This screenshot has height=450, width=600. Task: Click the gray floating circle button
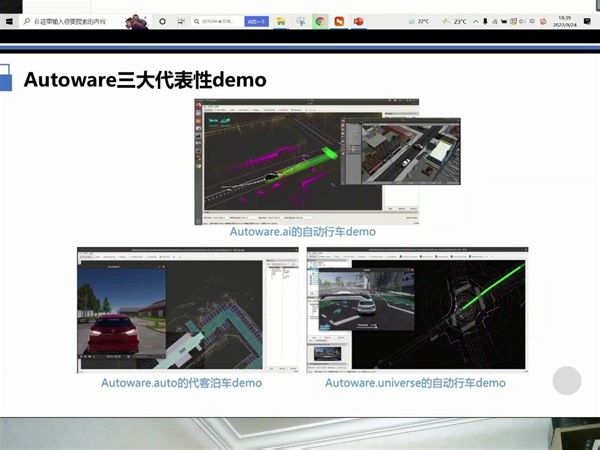[567, 381]
